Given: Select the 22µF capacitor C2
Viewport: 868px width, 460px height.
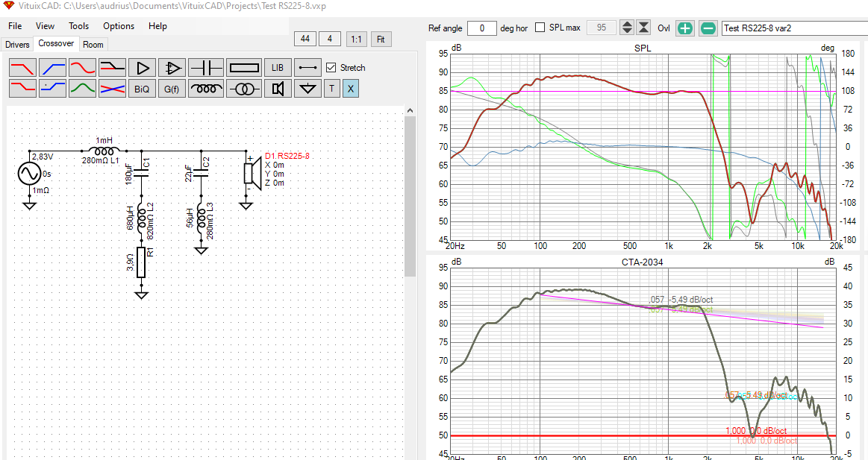Looking at the screenshot, I should [x=201, y=173].
